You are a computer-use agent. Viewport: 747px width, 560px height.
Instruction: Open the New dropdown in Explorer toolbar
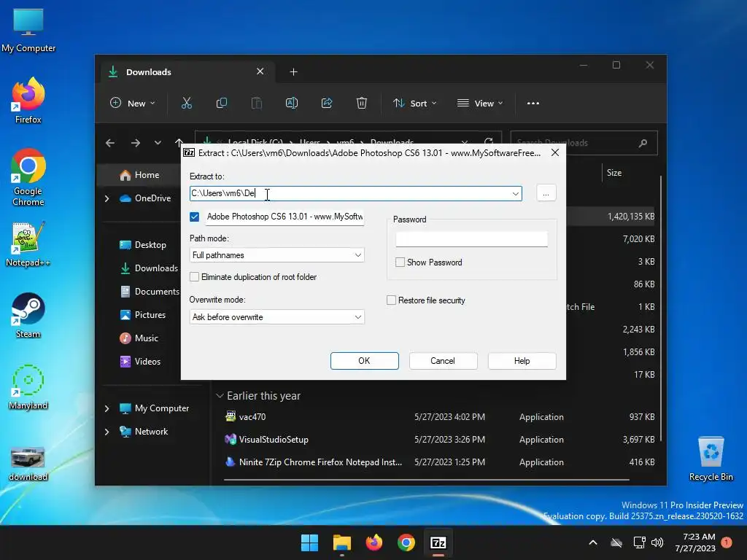click(133, 104)
